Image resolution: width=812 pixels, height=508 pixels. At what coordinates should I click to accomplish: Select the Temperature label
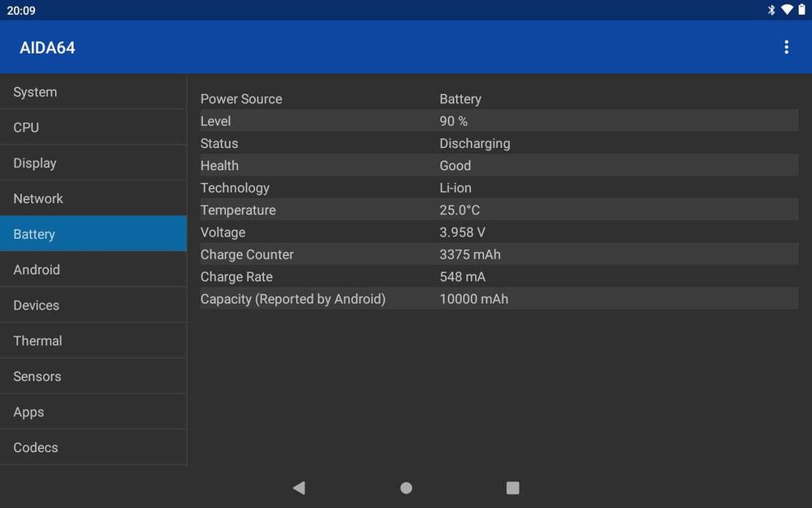238,211
